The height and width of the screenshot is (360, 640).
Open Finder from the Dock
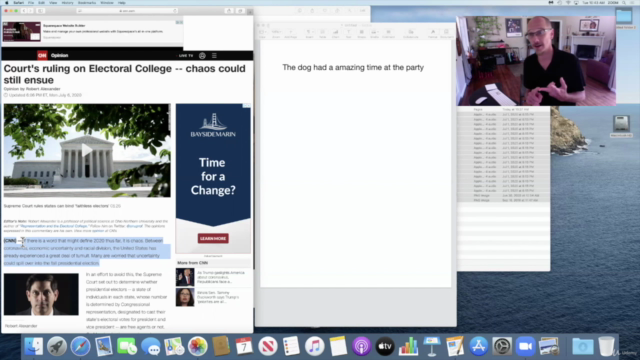click(x=33, y=347)
